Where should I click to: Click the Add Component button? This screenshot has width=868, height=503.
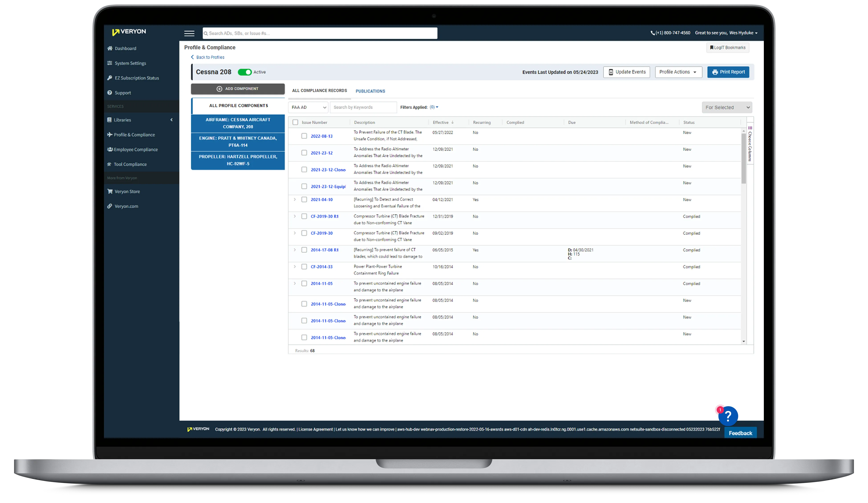pyautogui.click(x=238, y=89)
